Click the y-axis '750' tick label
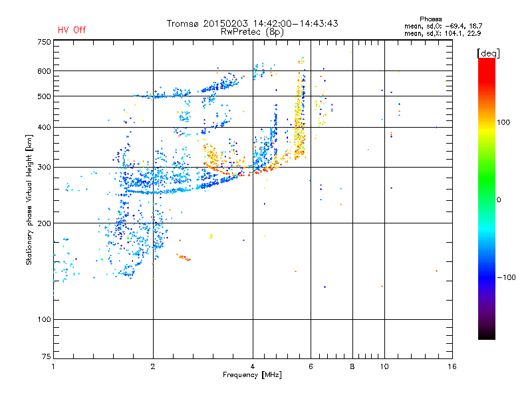The image size is (532, 399). [x=44, y=42]
